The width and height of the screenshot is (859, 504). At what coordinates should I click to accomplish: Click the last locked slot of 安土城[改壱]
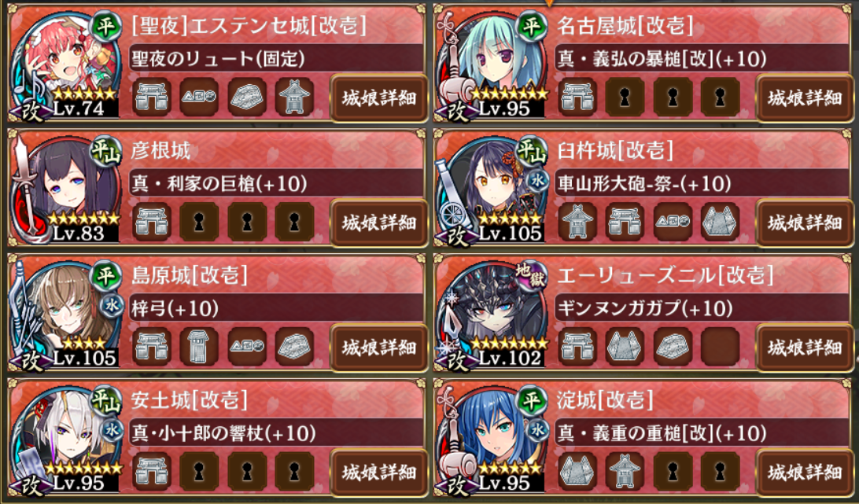click(294, 473)
